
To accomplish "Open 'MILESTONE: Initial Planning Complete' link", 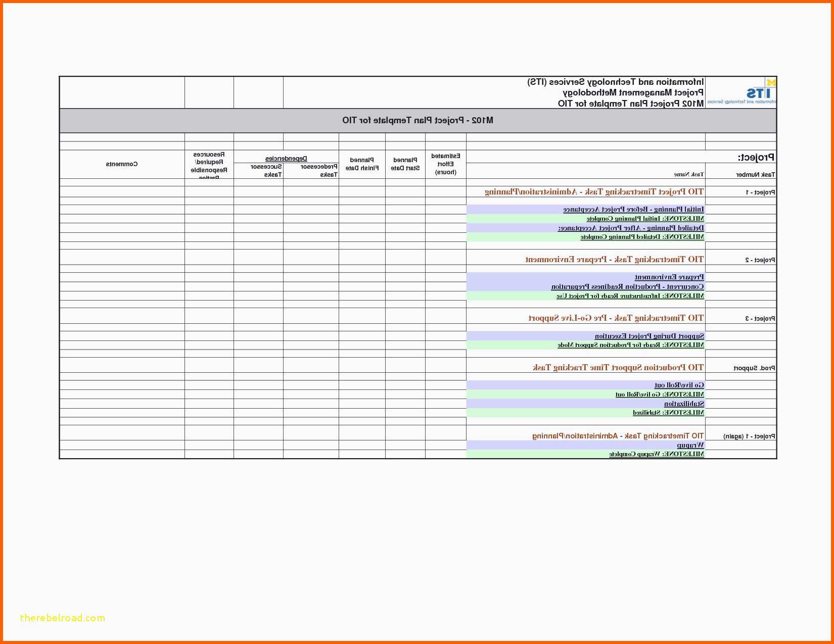I will pyautogui.click(x=645, y=219).
